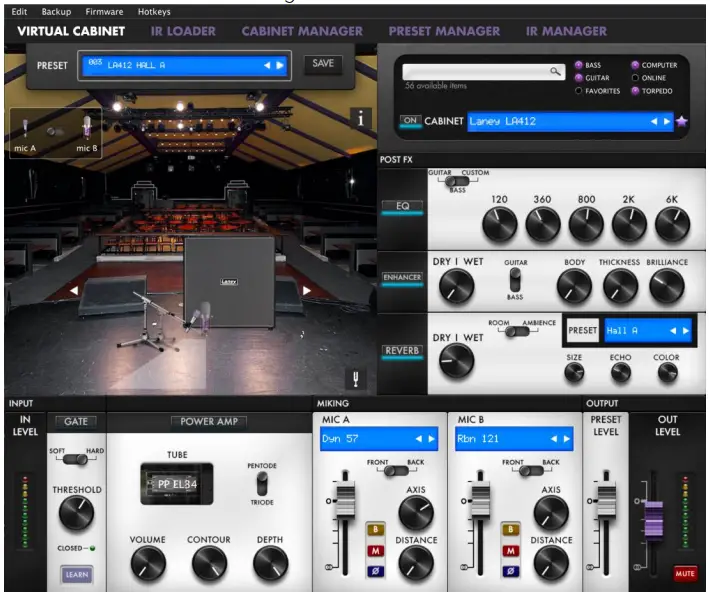The width and height of the screenshot is (710, 595).
Task: Mute MIC B with the M button
Action: (510, 551)
